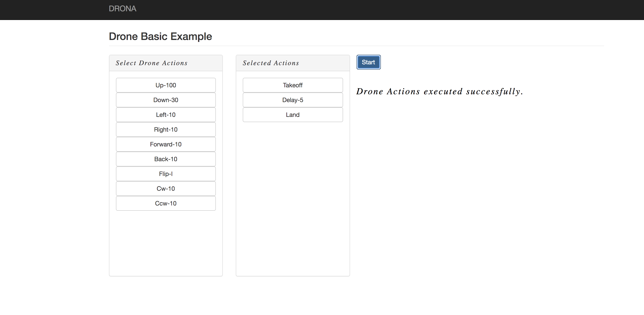This screenshot has width=644, height=315.
Task: Click empty area below Ccw-10 item
Action: [165, 243]
